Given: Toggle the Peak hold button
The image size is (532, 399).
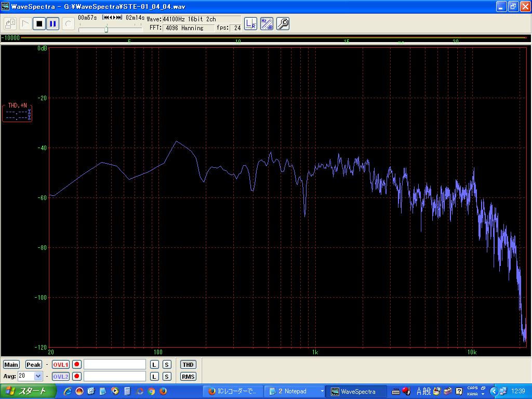Looking at the screenshot, I should (x=34, y=365).
